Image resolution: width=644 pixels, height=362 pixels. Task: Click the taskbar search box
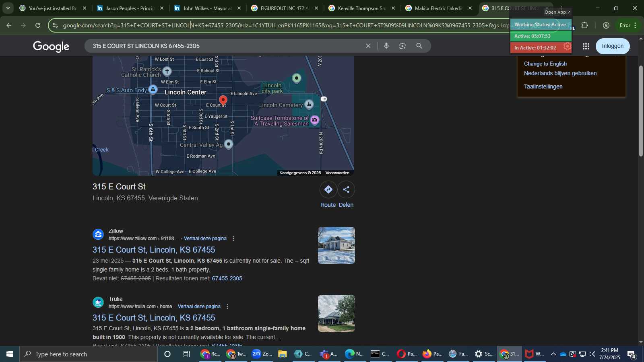pos(89,354)
